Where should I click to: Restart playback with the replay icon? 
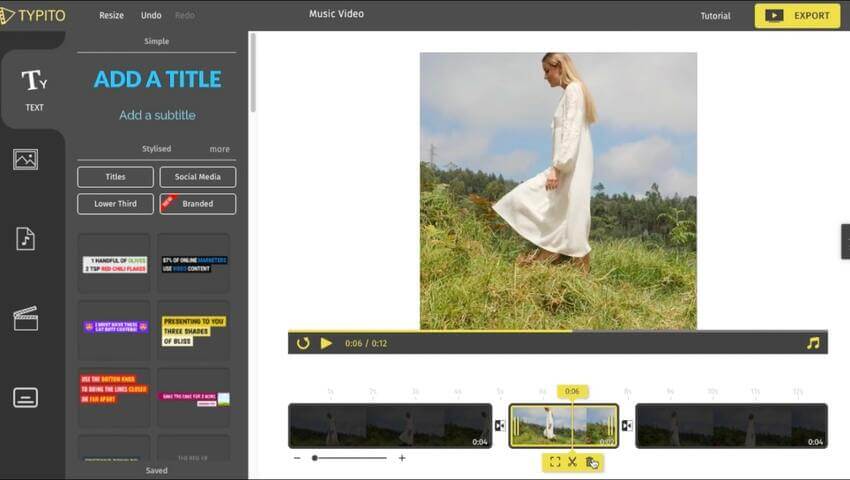(303, 343)
